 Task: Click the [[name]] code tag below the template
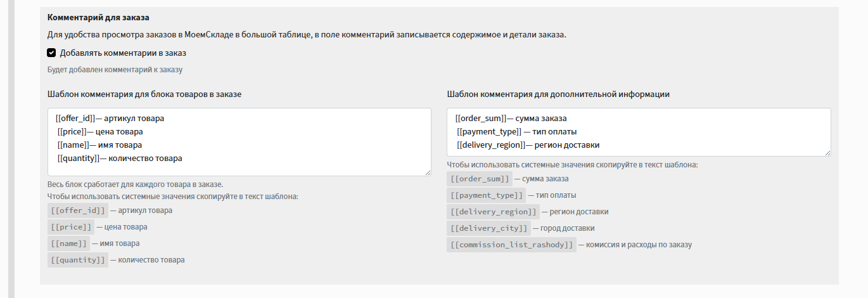[x=68, y=243]
